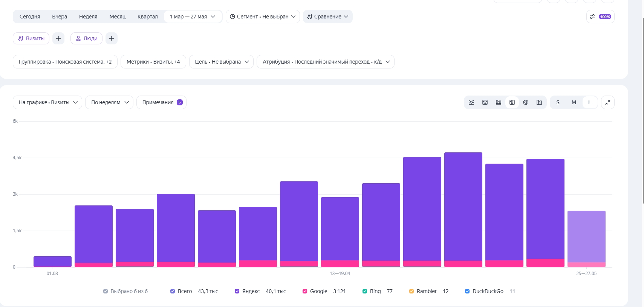
Task: Set chart size to L
Action: [590, 102]
